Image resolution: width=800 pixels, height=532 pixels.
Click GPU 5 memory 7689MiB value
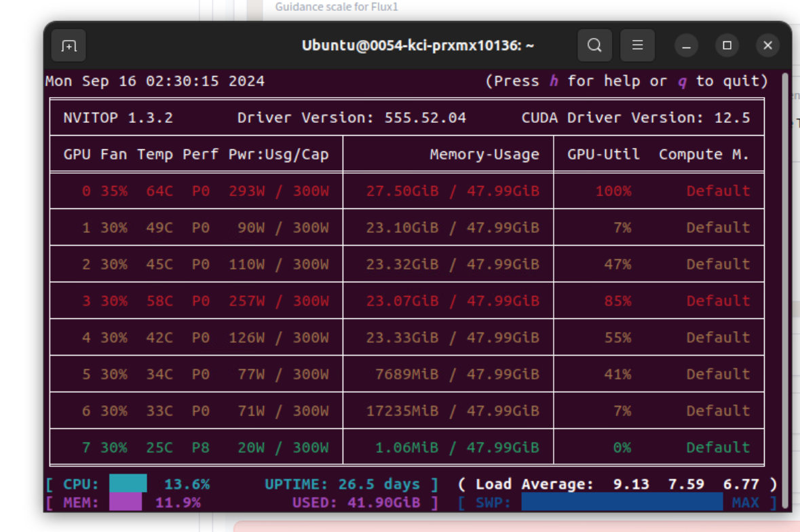point(406,375)
